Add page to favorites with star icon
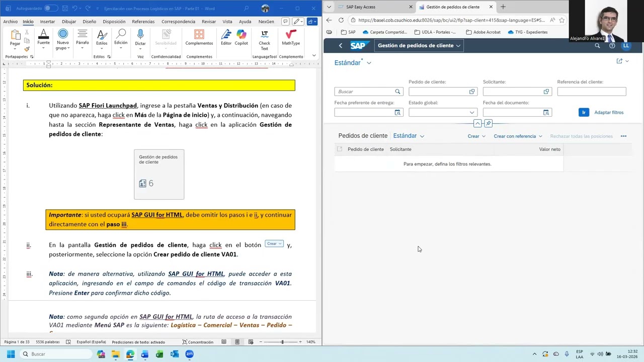The width and height of the screenshot is (644, 362). click(562, 20)
